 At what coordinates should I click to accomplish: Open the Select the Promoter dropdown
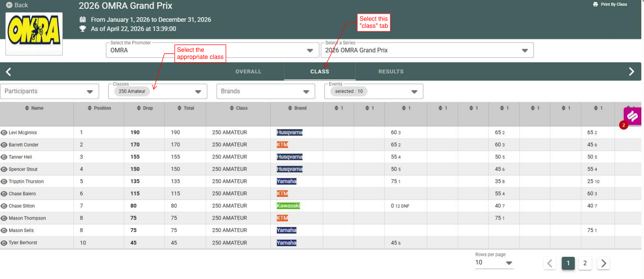(212, 50)
